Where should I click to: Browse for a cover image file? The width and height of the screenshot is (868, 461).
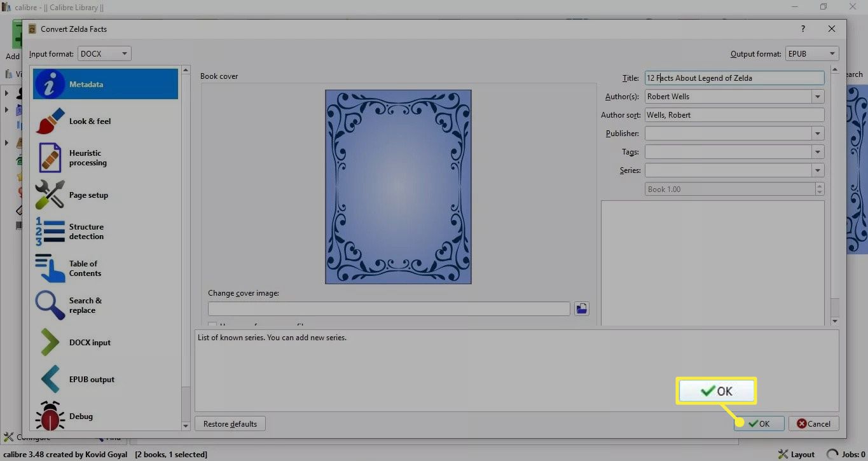[x=581, y=308]
